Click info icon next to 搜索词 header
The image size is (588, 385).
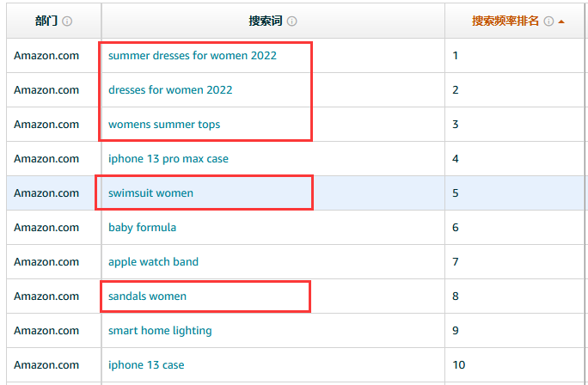tap(291, 21)
